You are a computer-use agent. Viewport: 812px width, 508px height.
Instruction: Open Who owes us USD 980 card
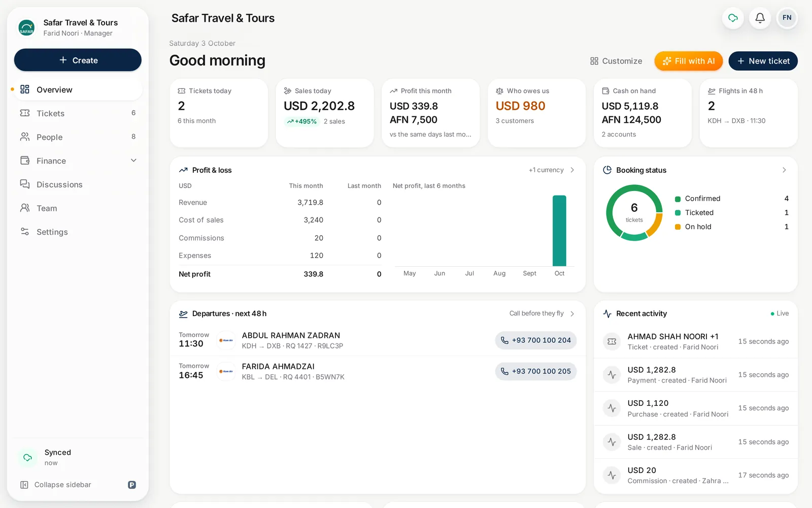(x=537, y=113)
